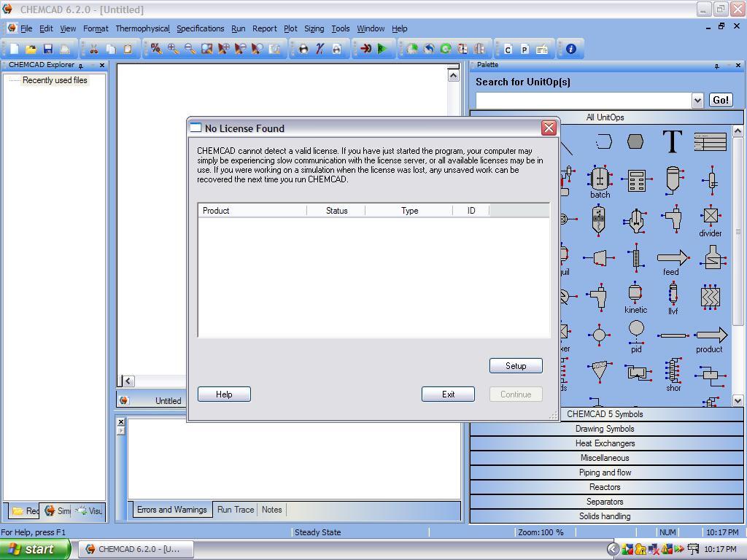Viewport: 747px width, 560px height.
Task: Collapse the All UnitOps palette header
Action: 605,117
